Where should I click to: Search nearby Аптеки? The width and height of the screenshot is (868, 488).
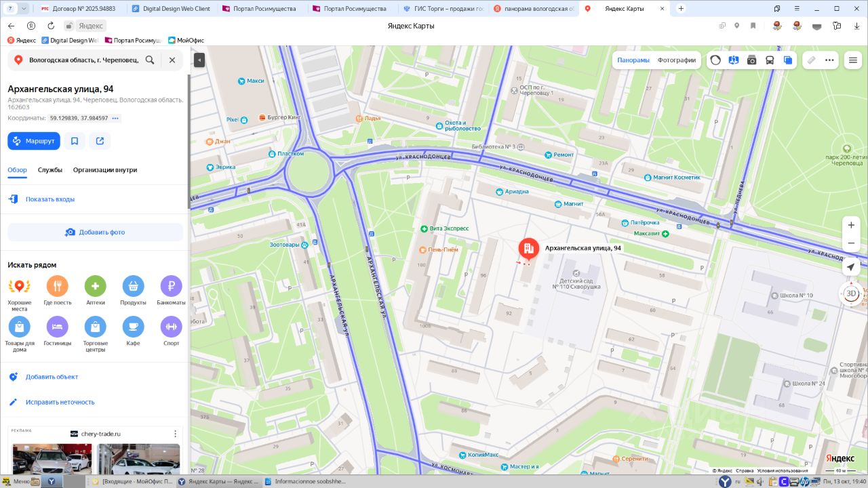coord(96,291)
